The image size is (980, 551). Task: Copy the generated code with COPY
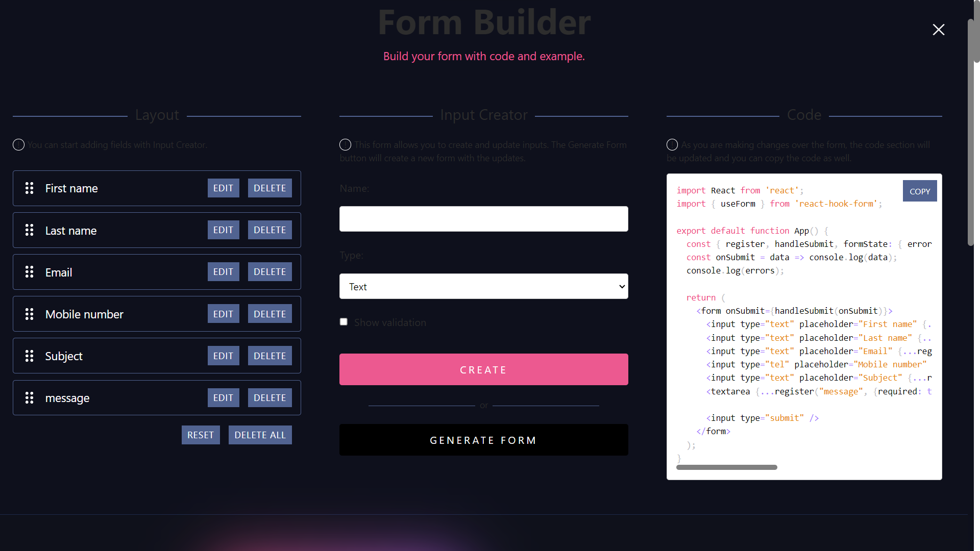[x=920, y=191]
